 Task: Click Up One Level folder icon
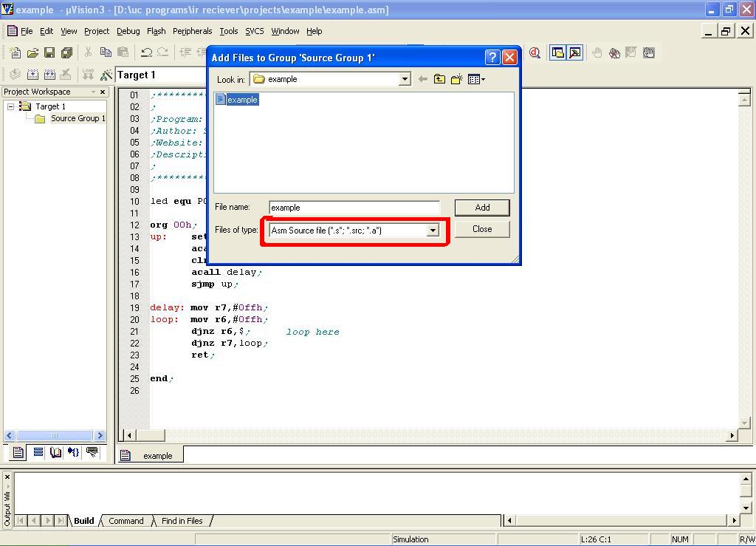tap(439, 79)
